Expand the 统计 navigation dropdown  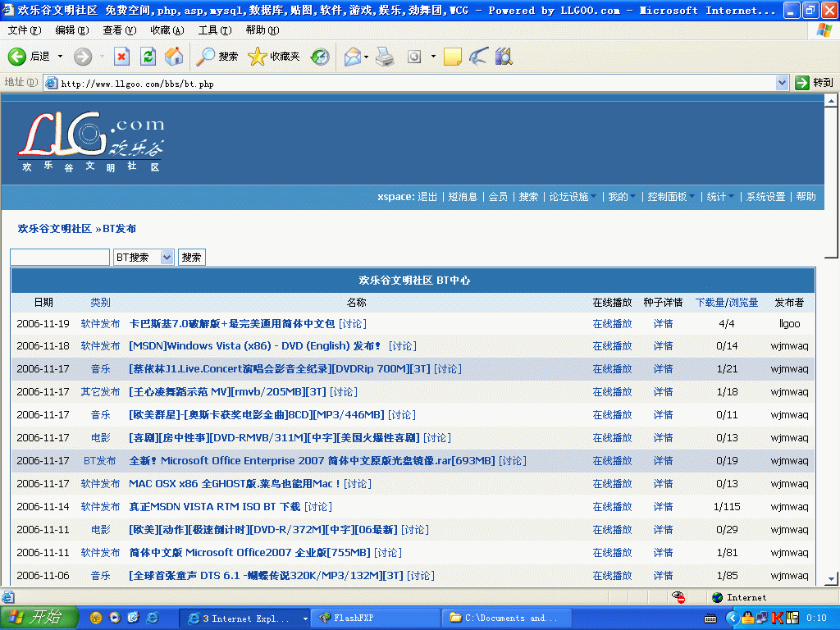tap(731, 197)
